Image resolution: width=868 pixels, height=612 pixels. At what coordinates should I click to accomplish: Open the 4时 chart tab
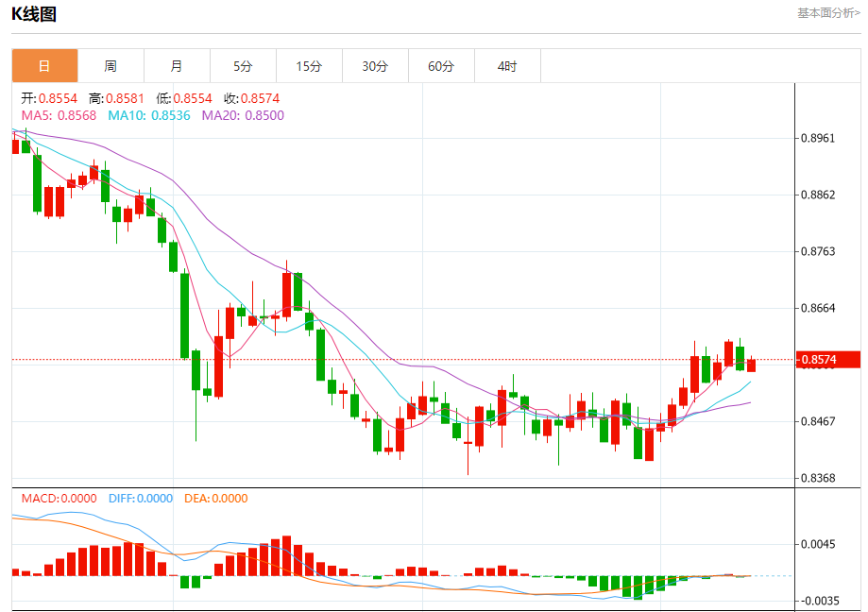coord(507,66)
